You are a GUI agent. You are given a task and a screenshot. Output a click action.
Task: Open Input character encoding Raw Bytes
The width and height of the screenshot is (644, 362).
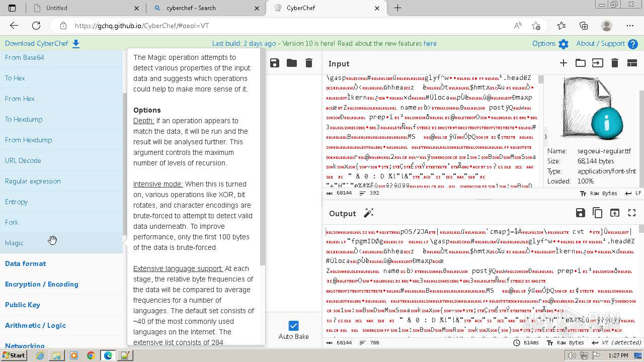(599, 193)
